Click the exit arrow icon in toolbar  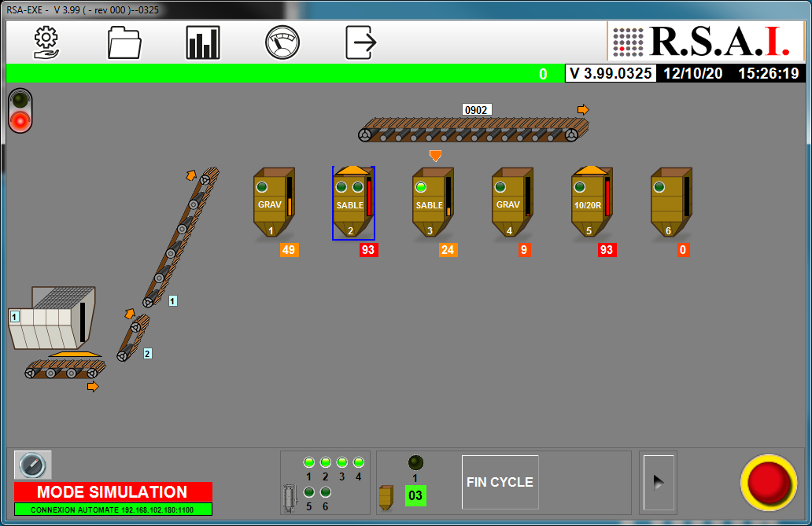[x=361, y=42]
